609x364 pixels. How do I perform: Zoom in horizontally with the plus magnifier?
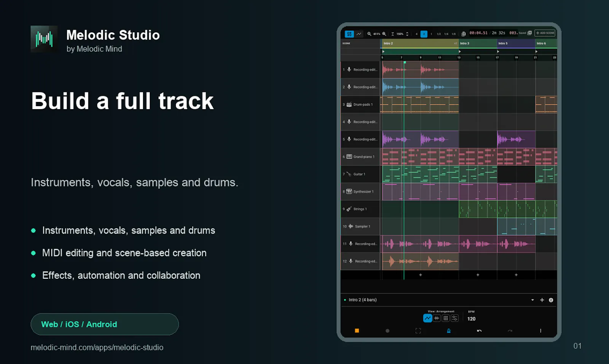[384, 34]
